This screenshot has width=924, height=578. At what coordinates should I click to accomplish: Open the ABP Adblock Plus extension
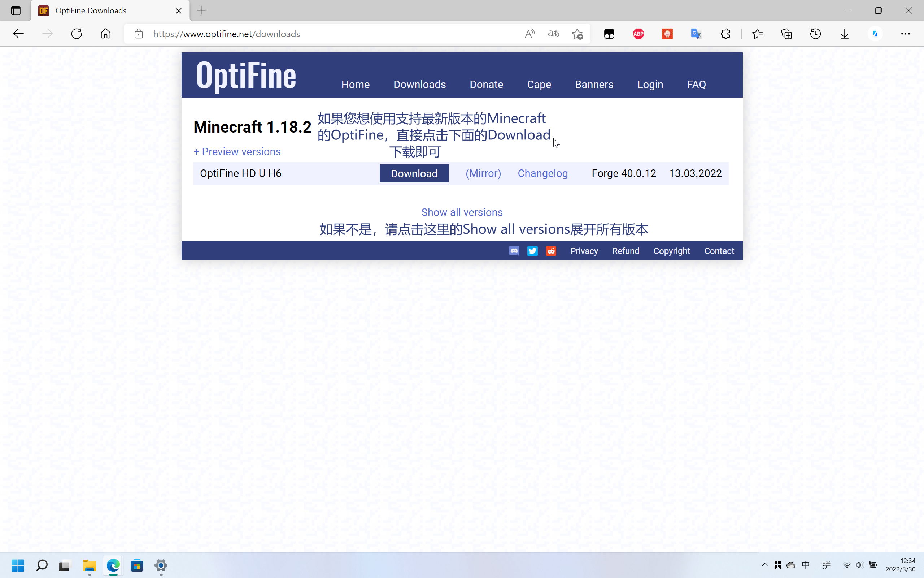(x=638, y=34)
